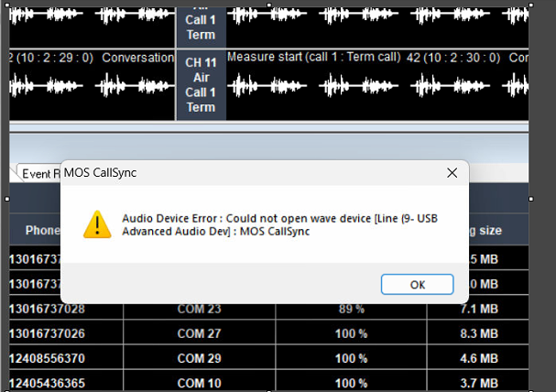Select phone number 13016737026 row

47,333
